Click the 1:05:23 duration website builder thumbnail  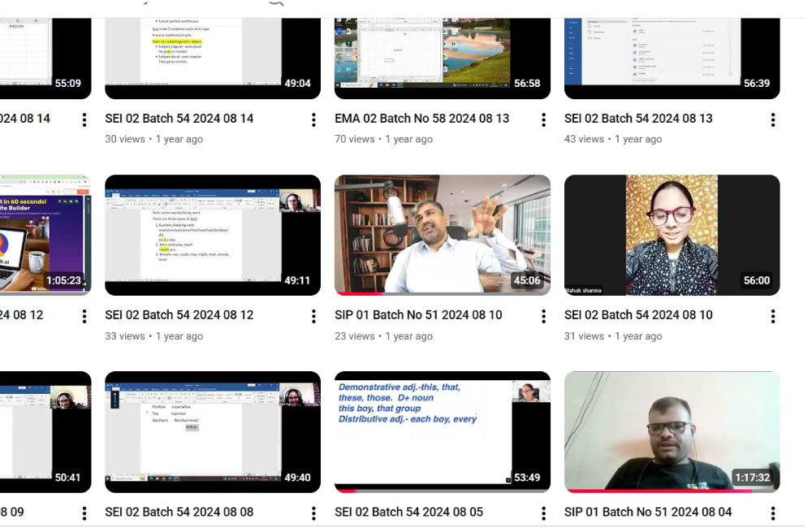[x=45, y=234]
